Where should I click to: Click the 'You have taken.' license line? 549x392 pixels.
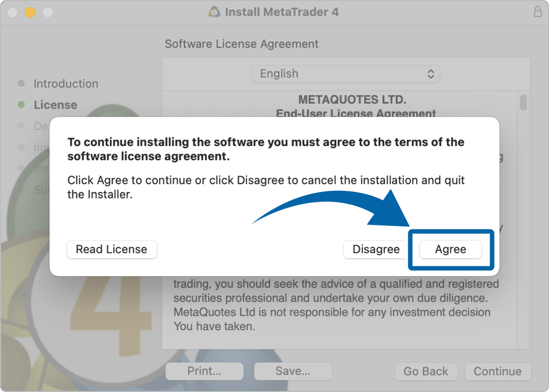[x=214, y=326]
